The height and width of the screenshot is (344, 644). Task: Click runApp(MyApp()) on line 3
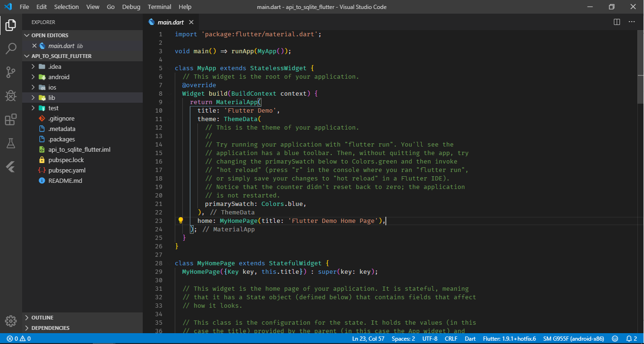click(x=260, y=51)
